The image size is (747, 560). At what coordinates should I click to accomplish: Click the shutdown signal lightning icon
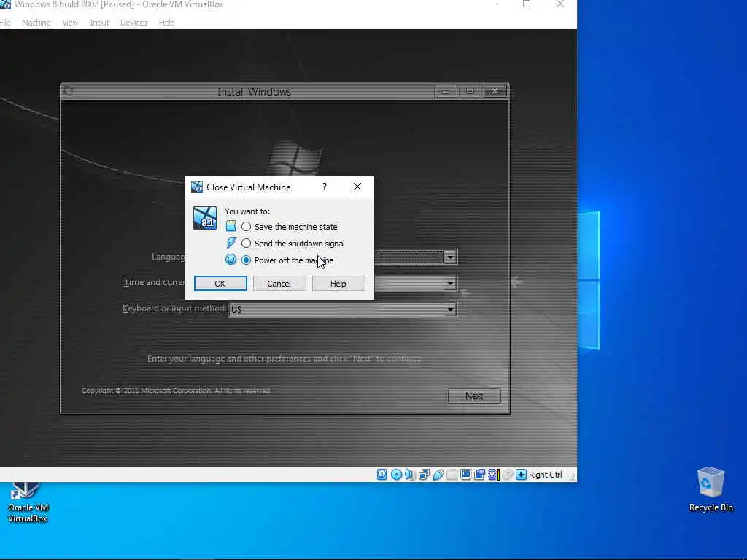[231, 243]
